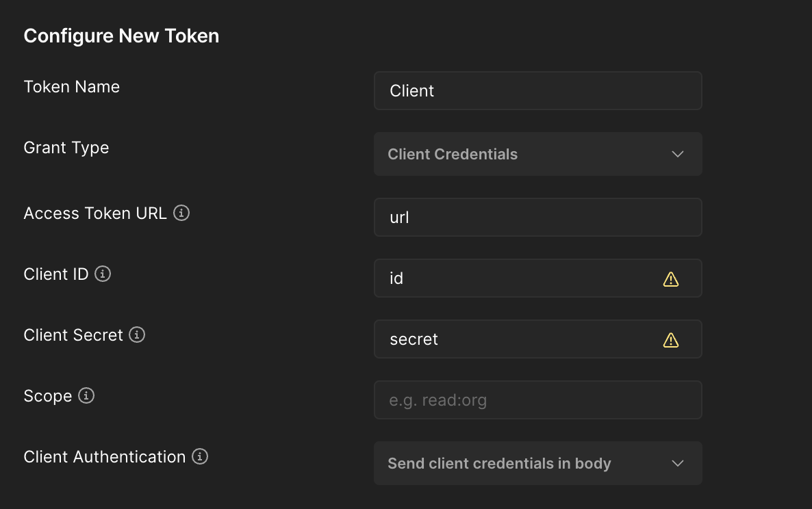Click the info icon next to Client Secret
812x509 pixels.
click(x=136, y=335)
